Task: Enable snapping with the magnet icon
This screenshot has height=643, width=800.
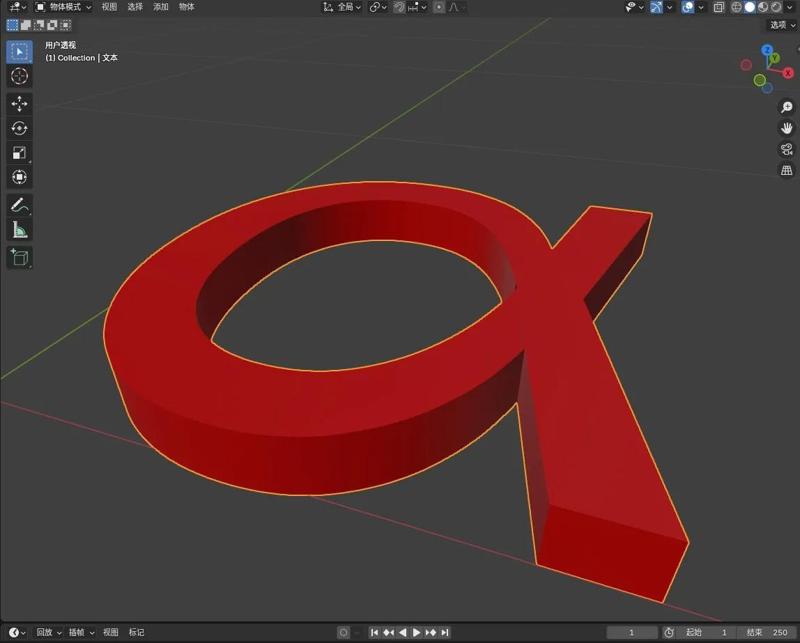Action: click(398, 8)
